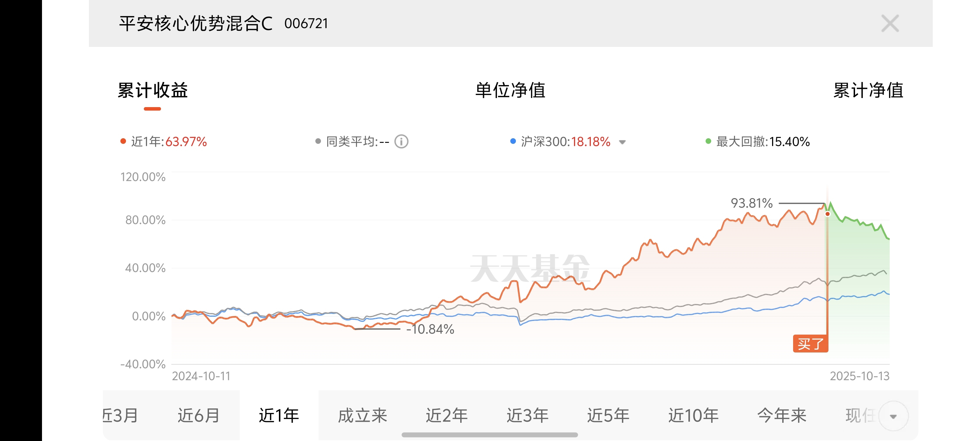Select the 累计收益 tab
980x441 pixels.
click(x=153, y=91)
